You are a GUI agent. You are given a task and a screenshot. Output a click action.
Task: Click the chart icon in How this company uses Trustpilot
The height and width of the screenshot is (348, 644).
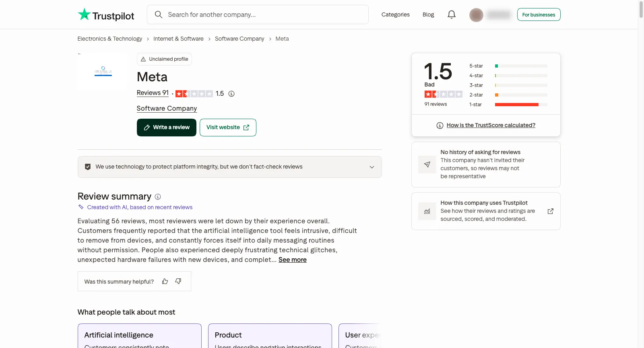pos(427,211)
